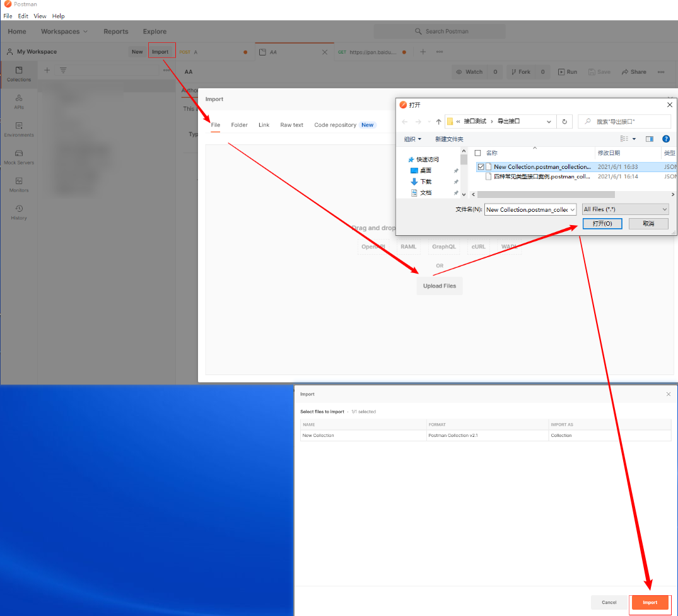Click the Watch button
The width and height of the screenshot is (678, 616).
pyautogui.click(x=470, y=72)
